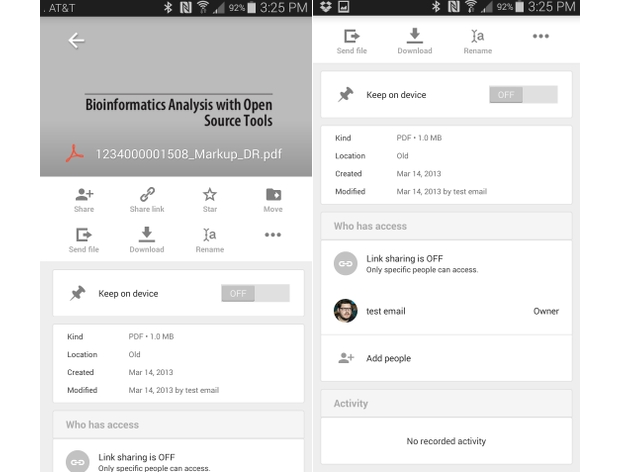Toggle Keep on device in left screen

tap(256, 293)
